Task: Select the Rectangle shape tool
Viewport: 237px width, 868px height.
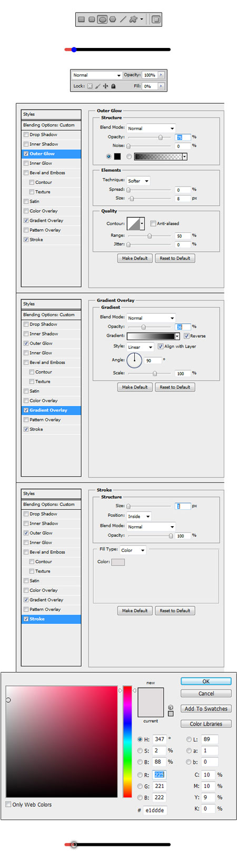Action: coord(81,19)
